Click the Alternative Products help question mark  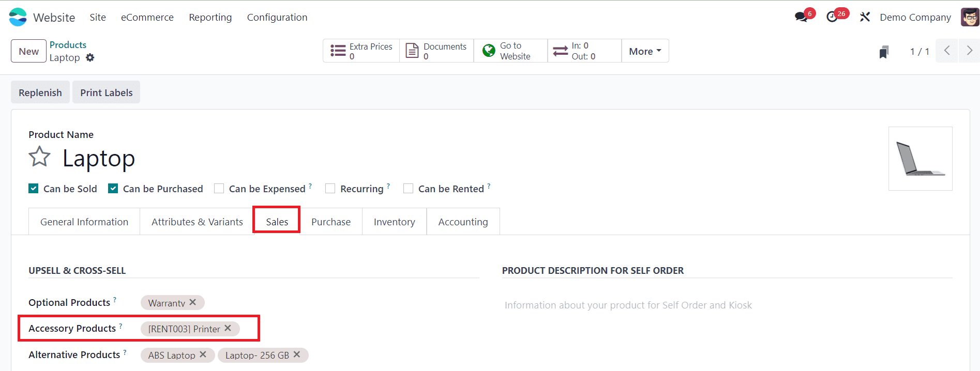(125, 352)
